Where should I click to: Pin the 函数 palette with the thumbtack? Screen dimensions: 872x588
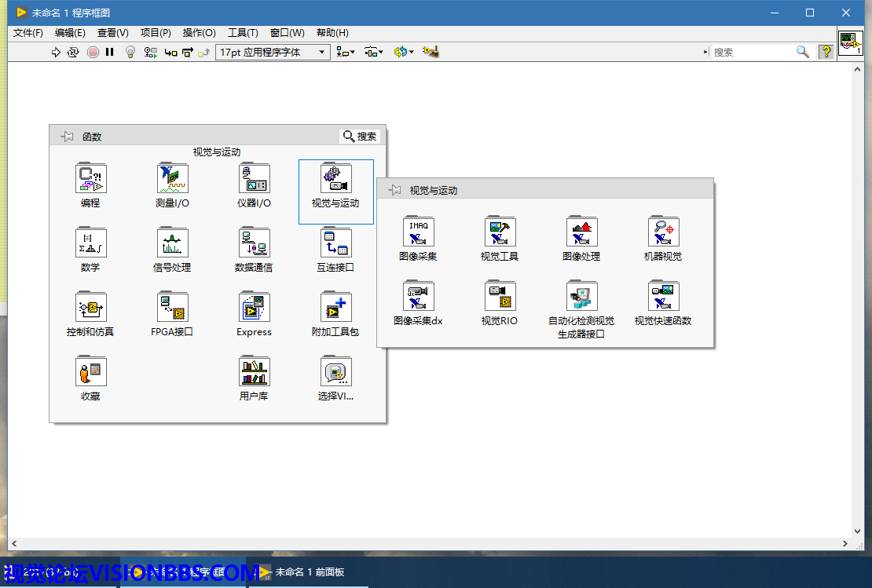tap(67, 137)
